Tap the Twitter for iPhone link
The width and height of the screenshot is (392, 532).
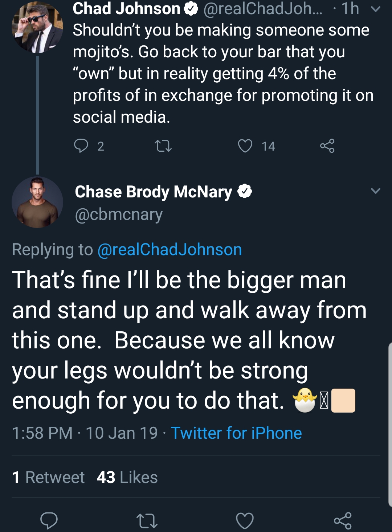coord(236,433)
